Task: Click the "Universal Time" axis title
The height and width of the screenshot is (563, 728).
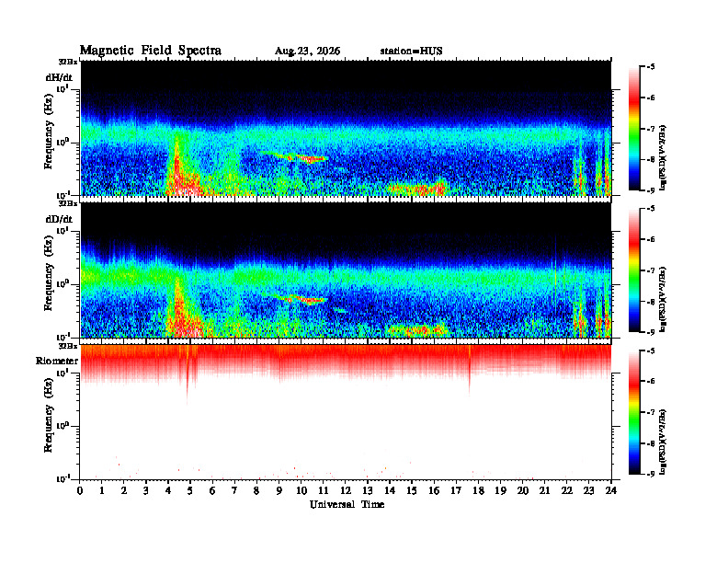Action: pyautogui.click(x=347, y=504)
